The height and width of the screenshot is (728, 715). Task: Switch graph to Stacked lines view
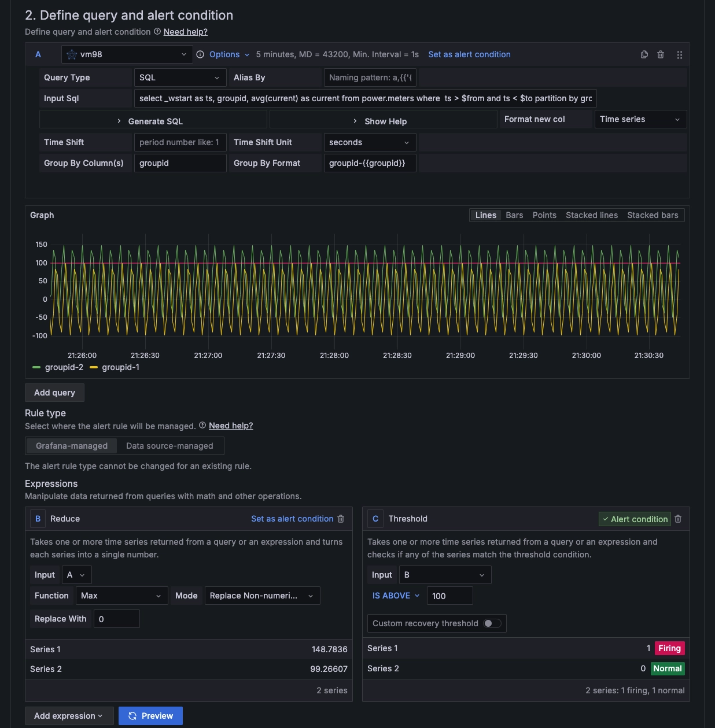591,215
